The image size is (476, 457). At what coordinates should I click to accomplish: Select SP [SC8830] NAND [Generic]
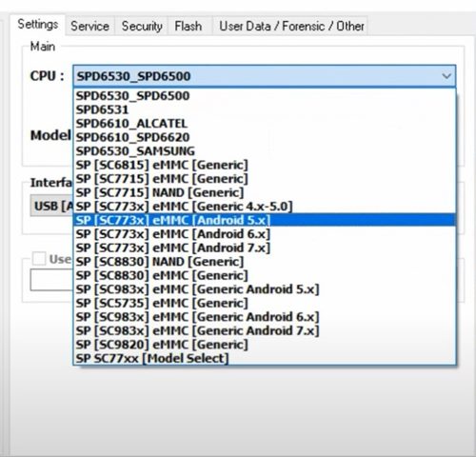[265, 262]
